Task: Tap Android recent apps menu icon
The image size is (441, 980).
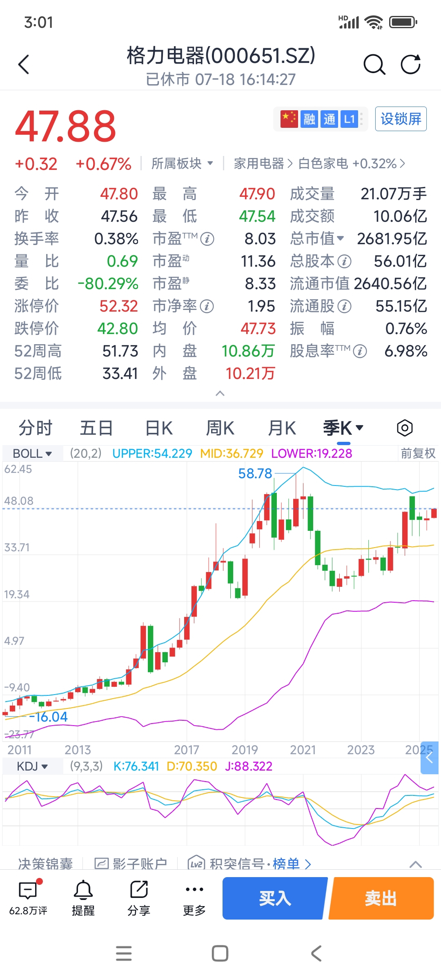Action: 124,953
